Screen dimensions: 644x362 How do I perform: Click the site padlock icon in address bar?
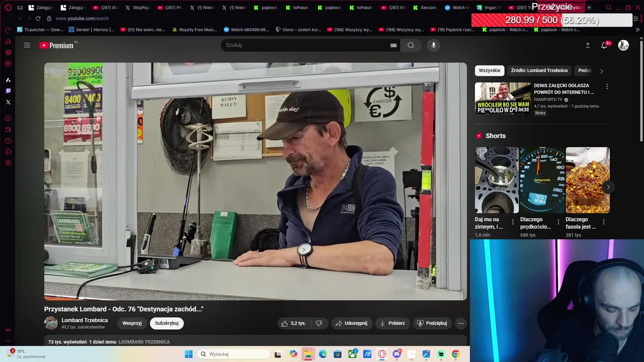49,19
